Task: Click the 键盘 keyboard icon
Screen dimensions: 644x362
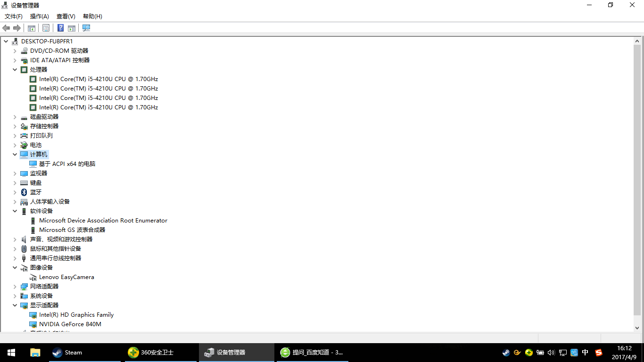Action: pos(24,182)
